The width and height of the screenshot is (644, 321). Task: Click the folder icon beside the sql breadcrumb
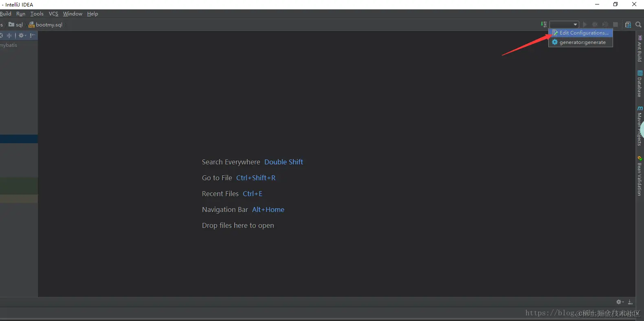(x=11, y=24)
